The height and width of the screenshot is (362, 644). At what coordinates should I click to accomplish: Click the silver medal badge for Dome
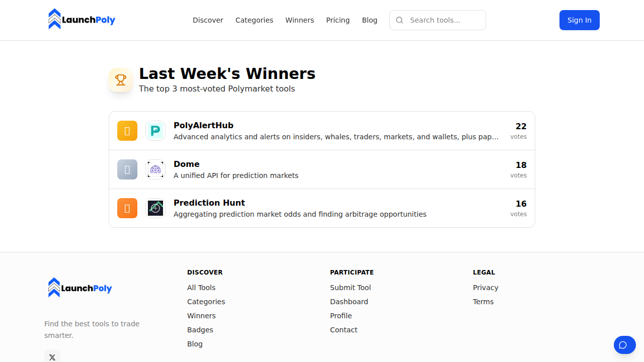[x=127, y=169]
